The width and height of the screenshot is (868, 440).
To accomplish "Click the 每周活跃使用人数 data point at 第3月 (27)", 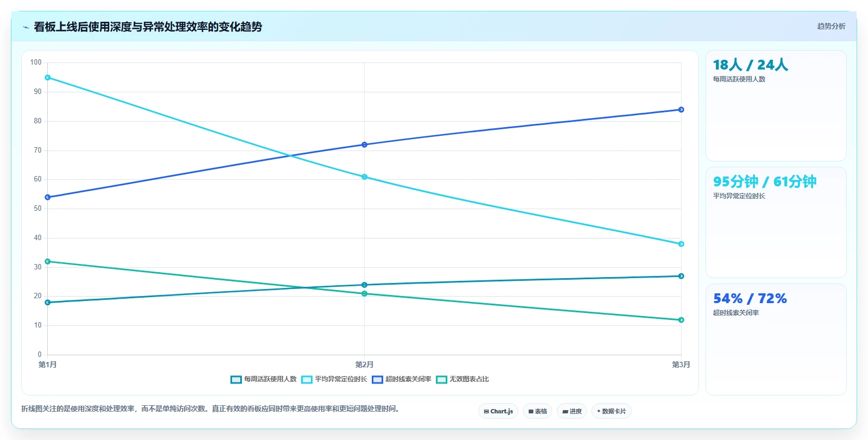I will click(681, 276).
